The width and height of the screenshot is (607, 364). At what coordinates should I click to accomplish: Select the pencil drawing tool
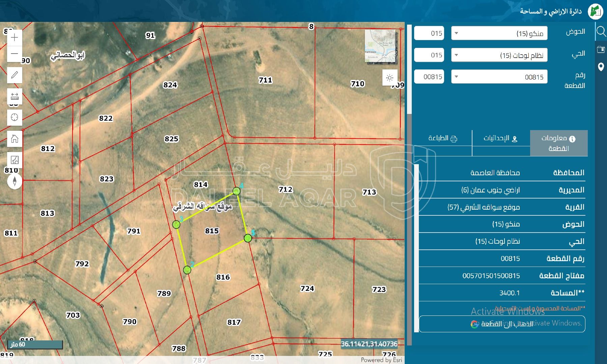tap(15, 75)
